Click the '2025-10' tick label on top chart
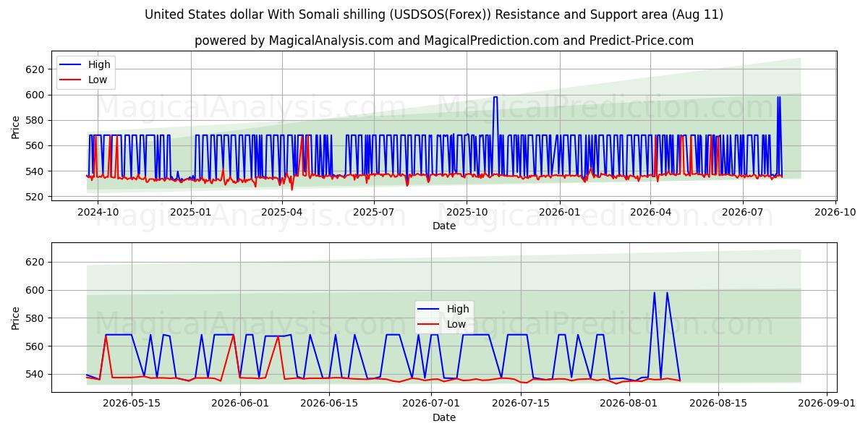 click(467, 212)
